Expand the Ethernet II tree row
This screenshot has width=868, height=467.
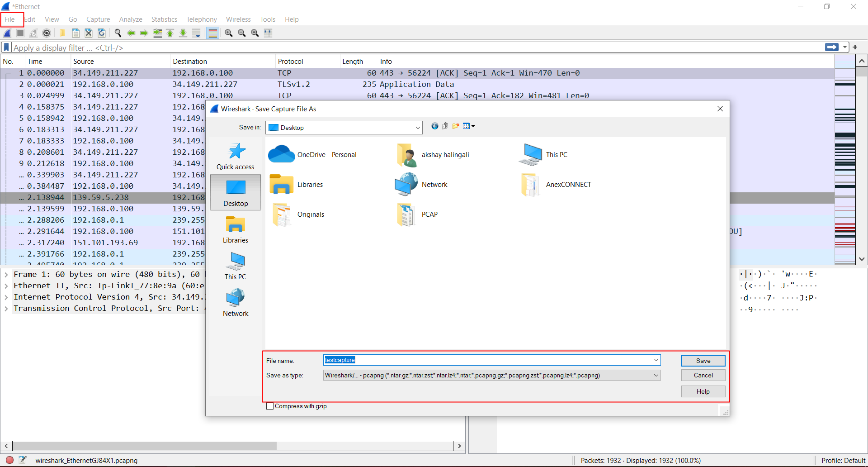6,286
